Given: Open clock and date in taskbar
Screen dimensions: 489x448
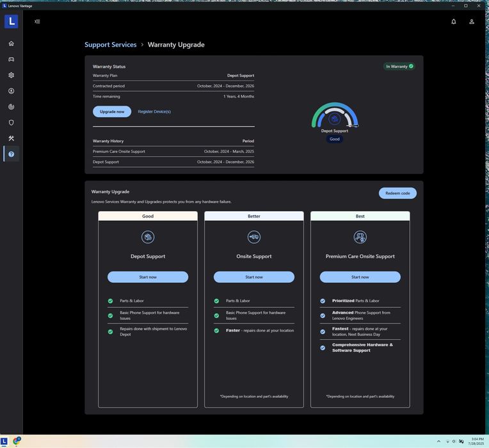Looking at the screenshot, I should click(x=476, y=441).
